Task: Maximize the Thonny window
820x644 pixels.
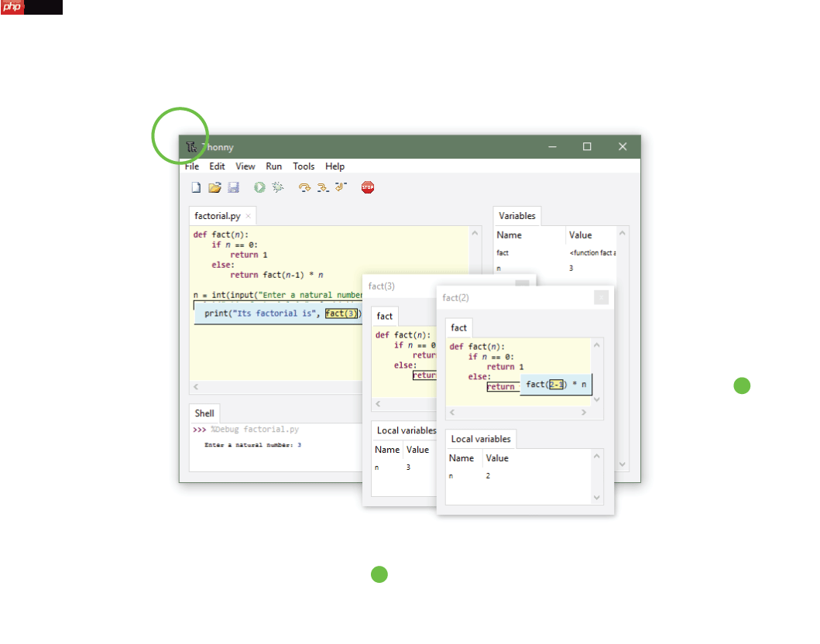Action: pyautogui.click(x=587, y=147)
